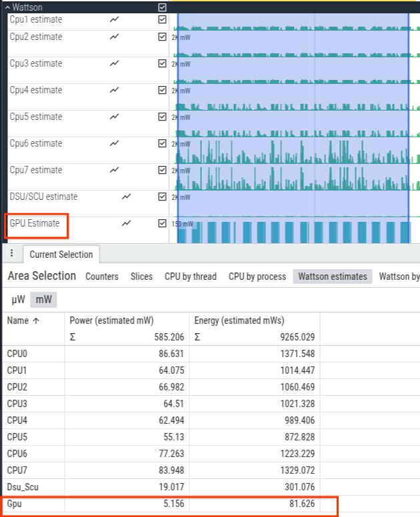Click the chart icon beside DSU/SCU estimate
This screenshot has height=517, width=420.
(x=126, y=197)
